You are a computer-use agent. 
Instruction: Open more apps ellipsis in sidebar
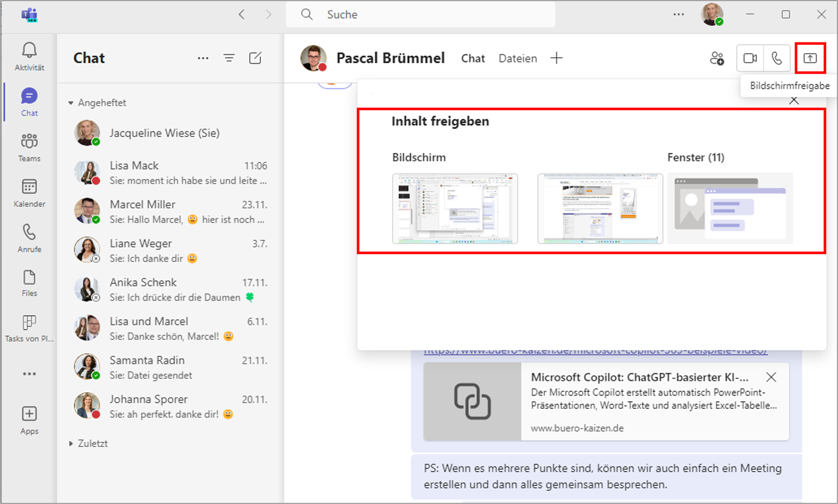pos(29,374)
